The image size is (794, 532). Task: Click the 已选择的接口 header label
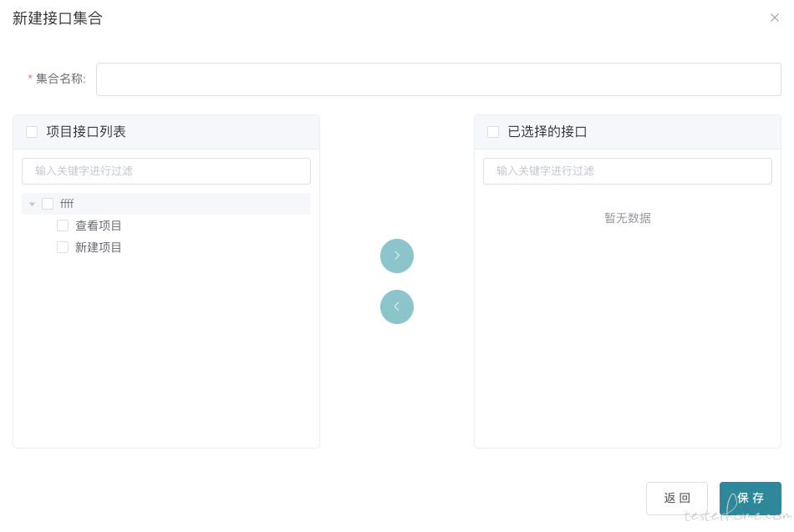tap(547, 132)
